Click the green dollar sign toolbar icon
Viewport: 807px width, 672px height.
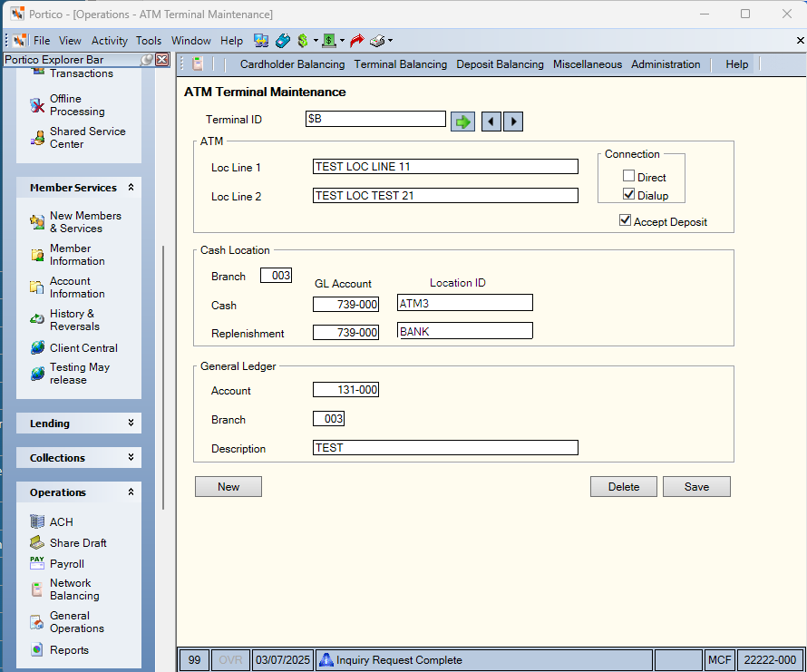pyautogui.click(x=303, y=40)
